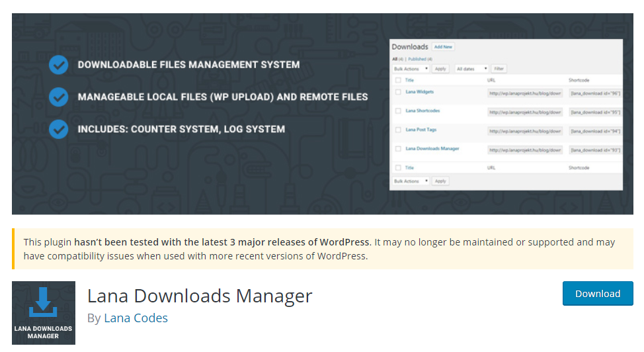Select the Published filter link

point(417,59)
